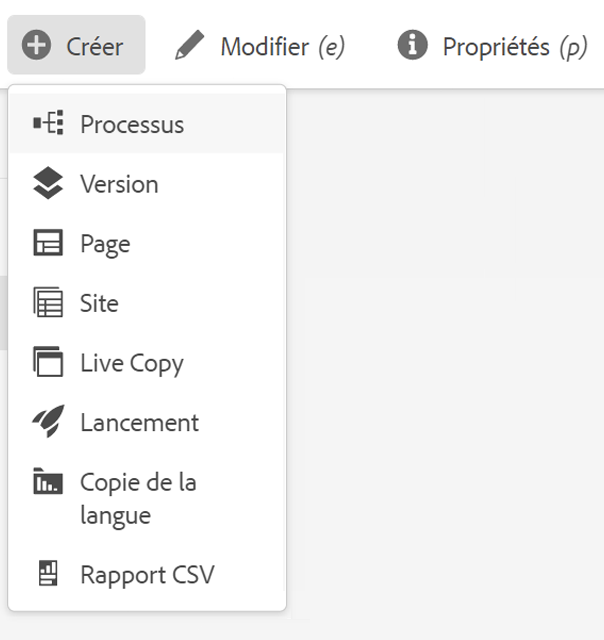Image resolution: width=604 pixels, height=640 pixels.
Task: Click the Processus workflow icon
Action: point(47,124)
